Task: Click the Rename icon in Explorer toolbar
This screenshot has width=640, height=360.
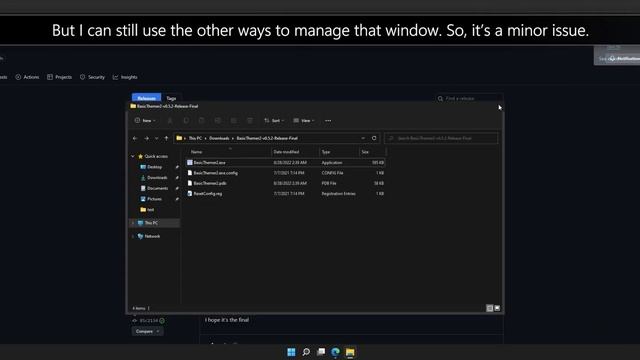Action: click(x=218, y=120)
